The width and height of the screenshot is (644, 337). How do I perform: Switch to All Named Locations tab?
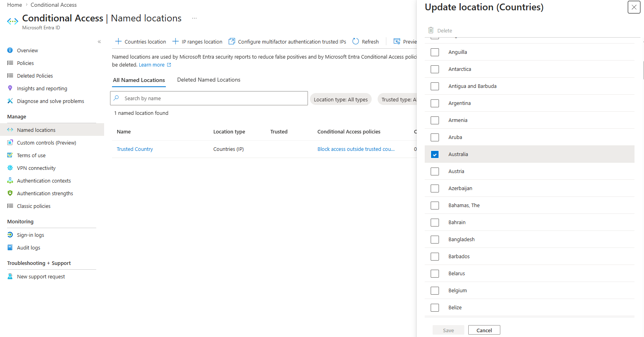point(139,80)
